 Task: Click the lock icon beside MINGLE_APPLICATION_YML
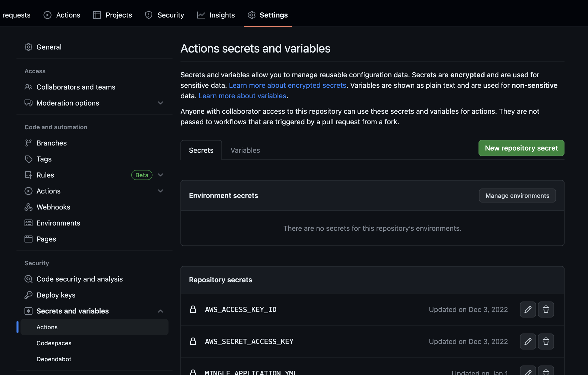pos(193,372)
